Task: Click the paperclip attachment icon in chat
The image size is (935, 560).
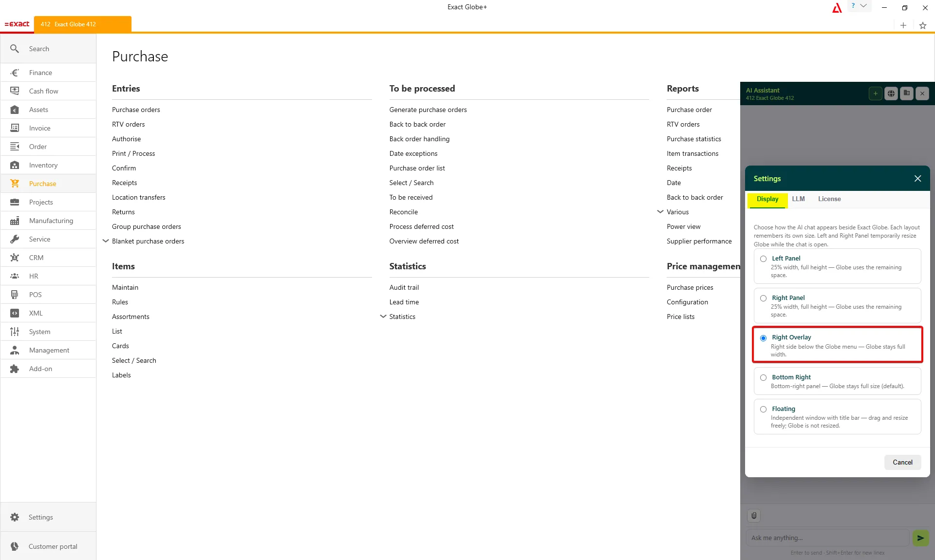Action: coord(754,516)
